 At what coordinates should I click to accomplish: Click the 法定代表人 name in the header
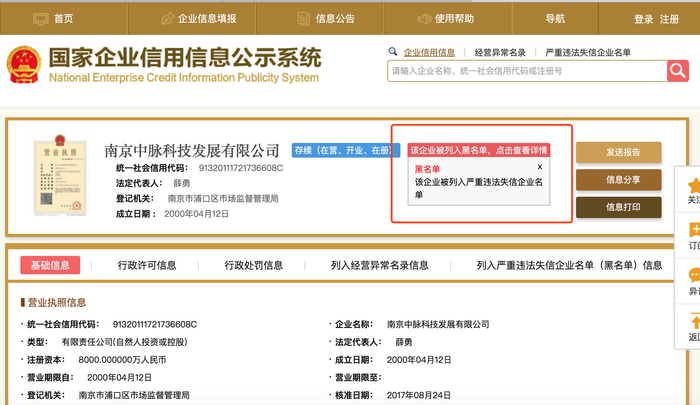click(182, 183)
